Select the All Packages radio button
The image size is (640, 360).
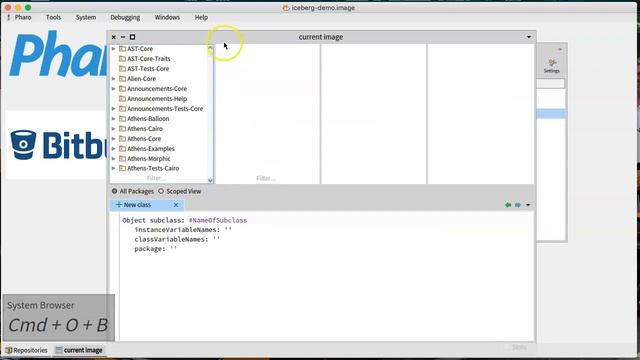click(114, 191)
